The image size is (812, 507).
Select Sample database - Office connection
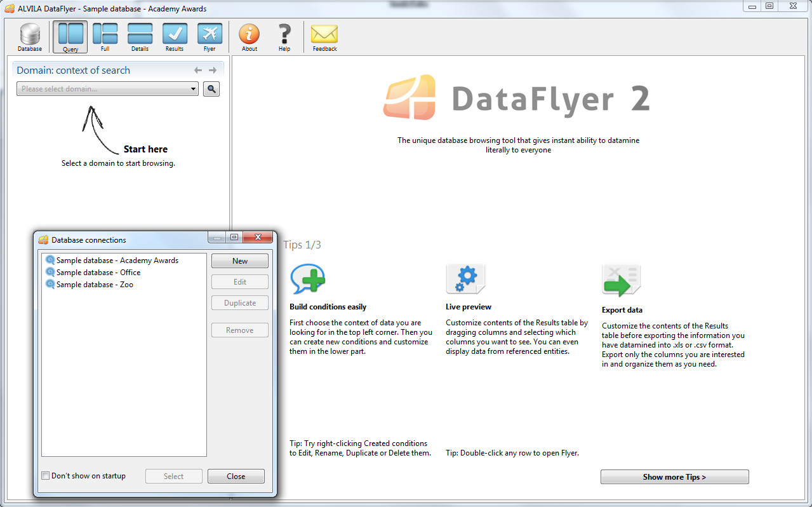click(x=93, y=273)
